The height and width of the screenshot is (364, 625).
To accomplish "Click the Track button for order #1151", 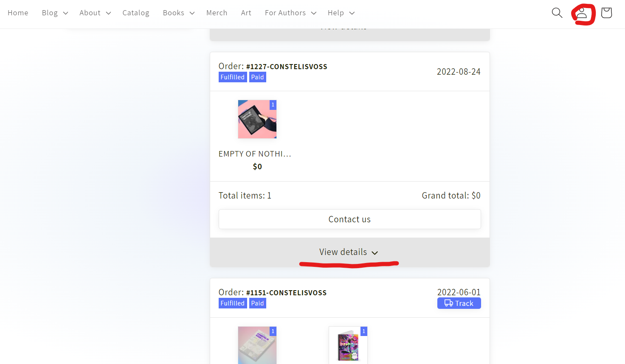I will click(459, 303).
